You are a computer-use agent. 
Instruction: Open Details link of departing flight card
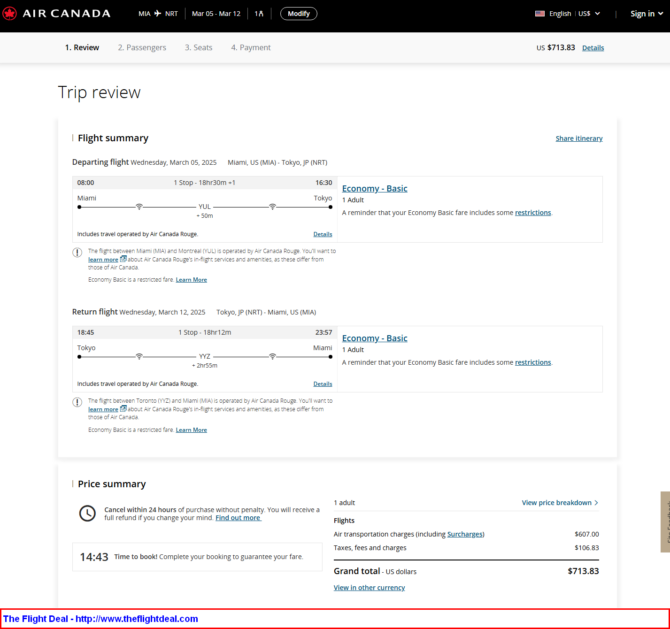pos(323,234)
